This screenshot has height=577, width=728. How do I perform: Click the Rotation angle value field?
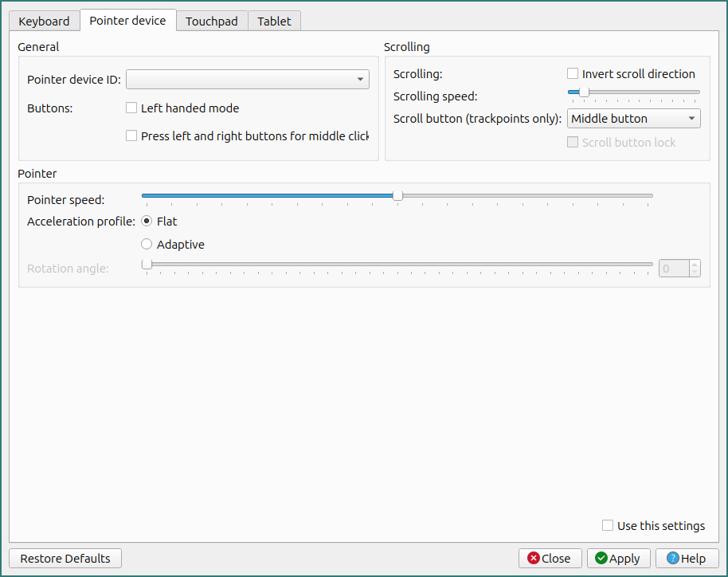pyautogui.click(x=674, y=268)
